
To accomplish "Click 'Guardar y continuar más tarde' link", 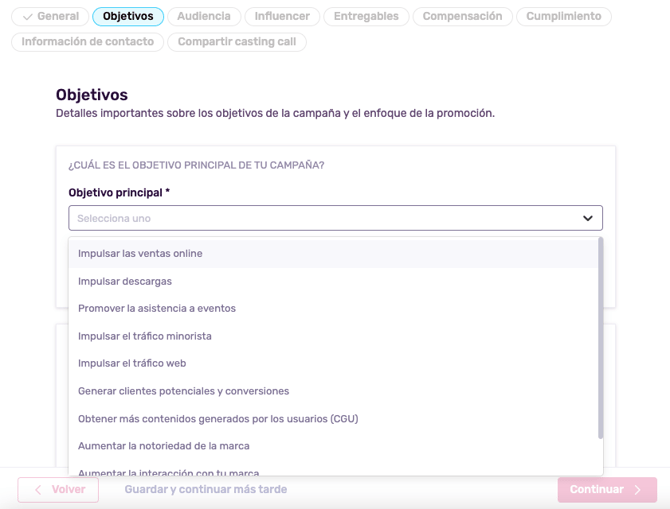I will [205, 490].
